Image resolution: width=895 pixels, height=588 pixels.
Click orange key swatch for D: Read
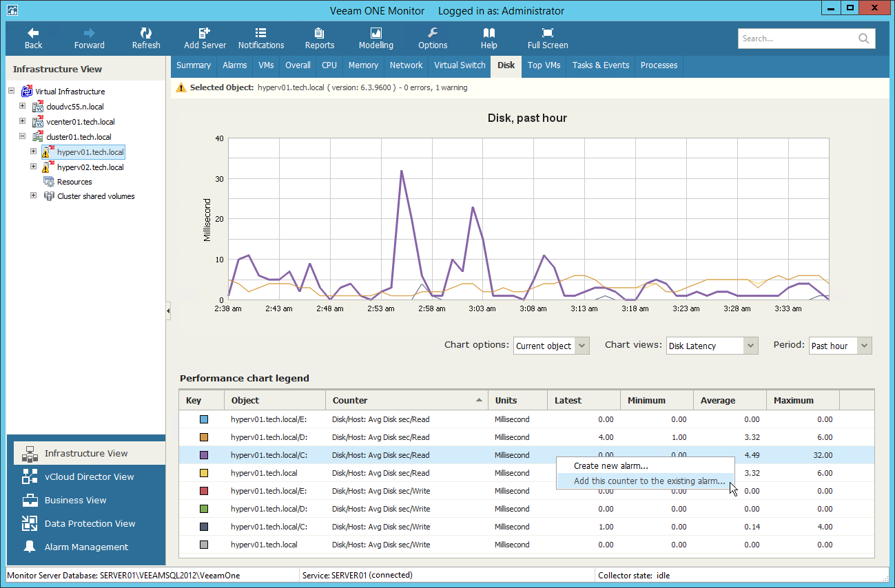click(204, 437)
